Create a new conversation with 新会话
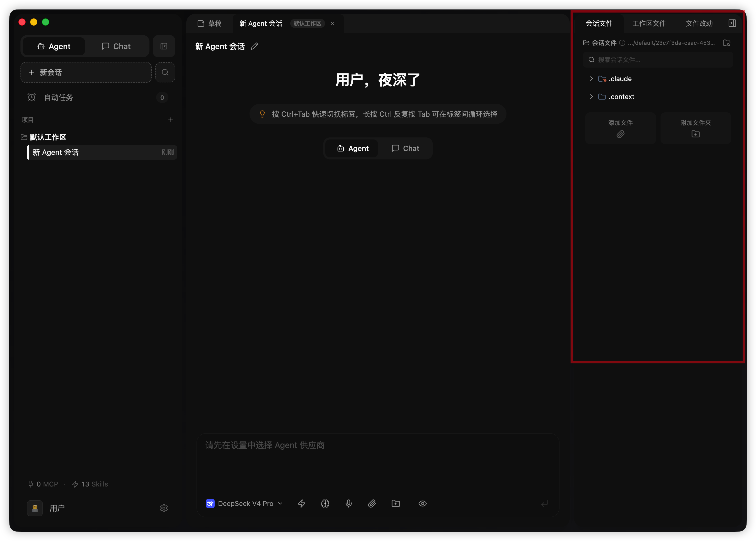Image resolution: width=756 pixels, height=541 pixels. point(86,72)
